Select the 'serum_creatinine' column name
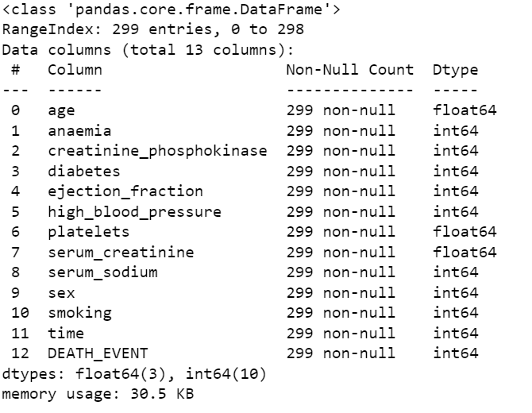The width and height of the screenshot is (532, 413). click(121, 252)
